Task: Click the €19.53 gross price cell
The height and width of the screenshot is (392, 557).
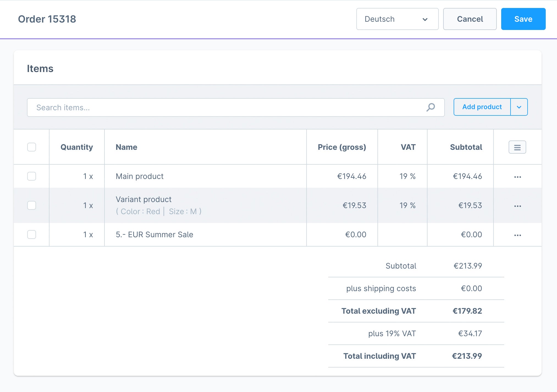Action: [354, 205]
